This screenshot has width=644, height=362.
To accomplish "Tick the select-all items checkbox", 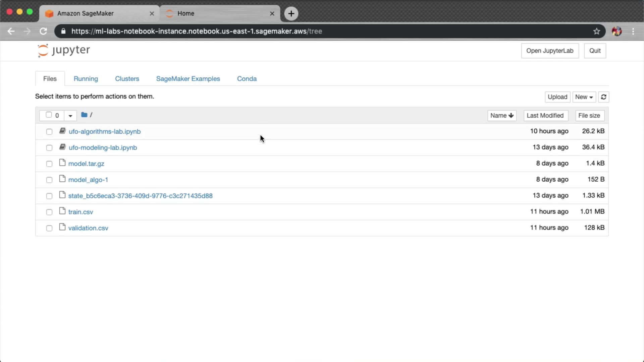I will (49, 115).
